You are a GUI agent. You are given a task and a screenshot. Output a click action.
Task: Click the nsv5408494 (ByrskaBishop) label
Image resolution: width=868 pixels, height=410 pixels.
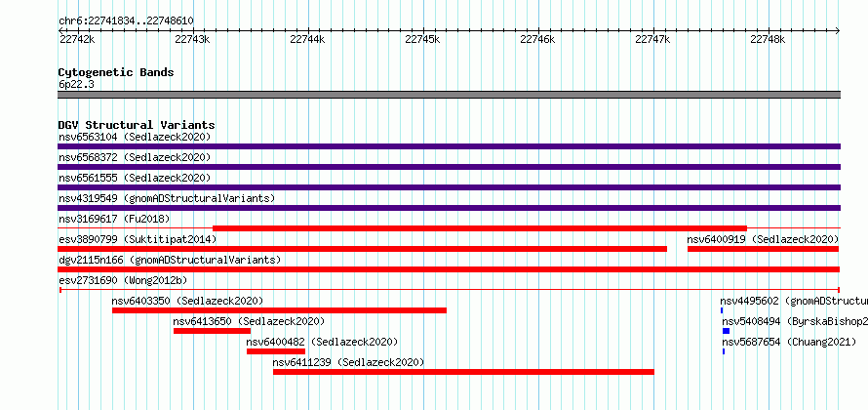point(795,321)
